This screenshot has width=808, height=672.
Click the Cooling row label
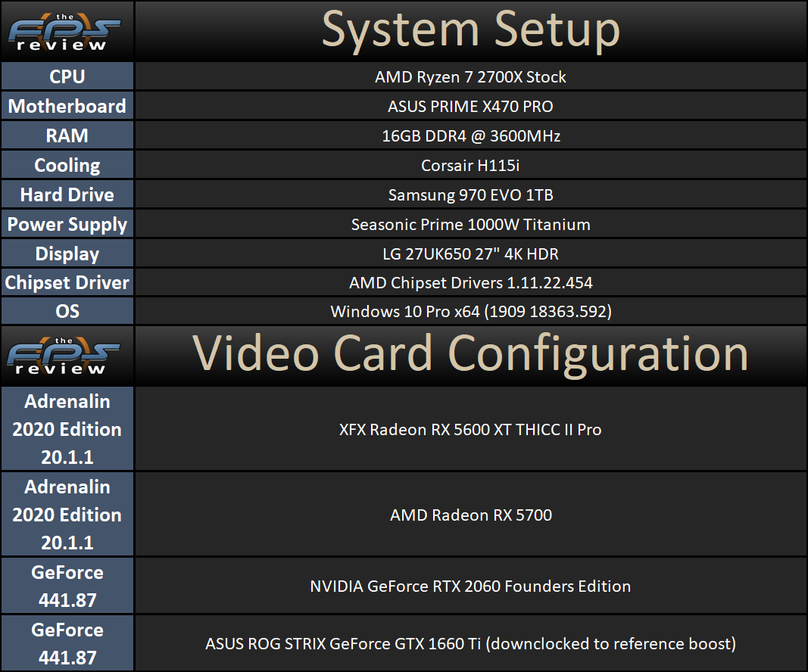(x=67, y=165)
